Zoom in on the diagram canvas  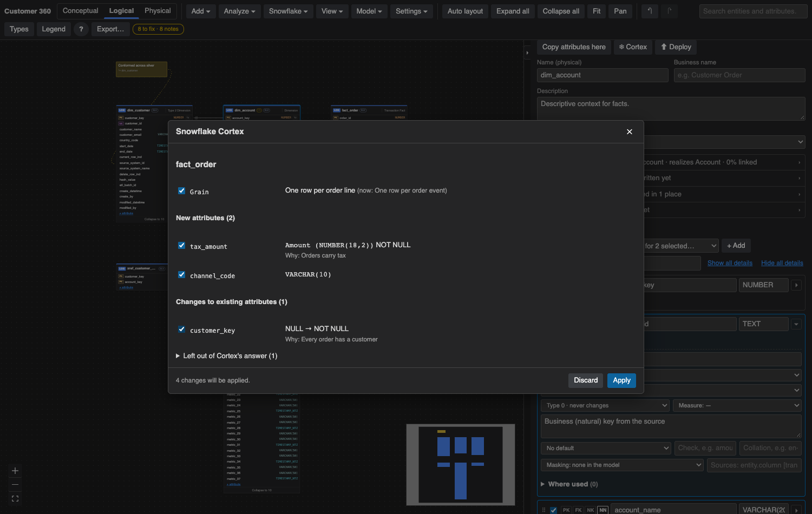tap(15, 471)
